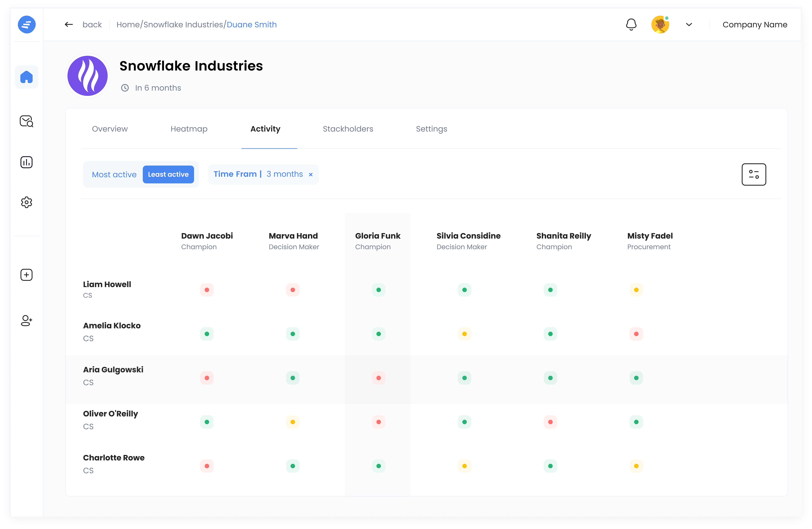Screen dimensions: 812x529
Task: Switch to the Settings tab
Action: tap(432, 129)
